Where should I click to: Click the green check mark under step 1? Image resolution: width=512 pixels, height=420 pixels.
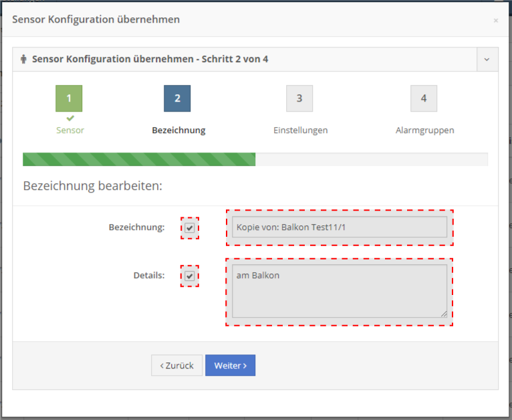point(70,118)
